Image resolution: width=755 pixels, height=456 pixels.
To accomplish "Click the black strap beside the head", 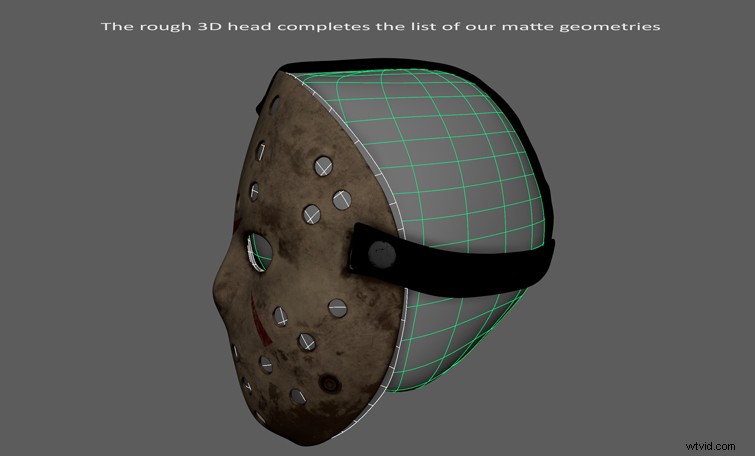I will point(470,260).
